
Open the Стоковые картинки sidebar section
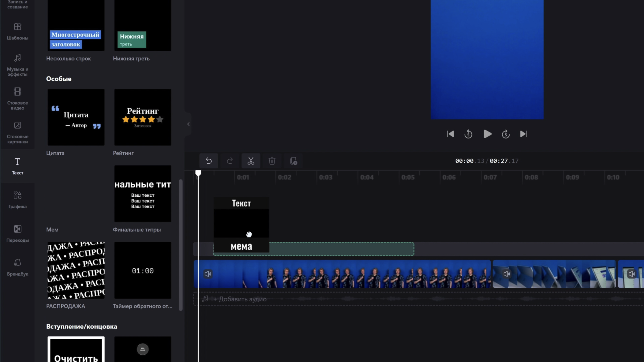click(17, 132)
